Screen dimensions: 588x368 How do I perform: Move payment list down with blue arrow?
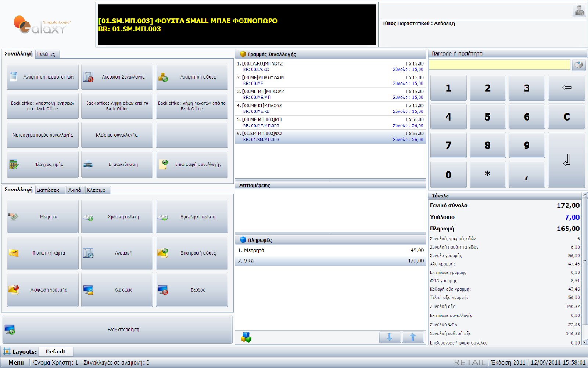(x=390, y=337)
